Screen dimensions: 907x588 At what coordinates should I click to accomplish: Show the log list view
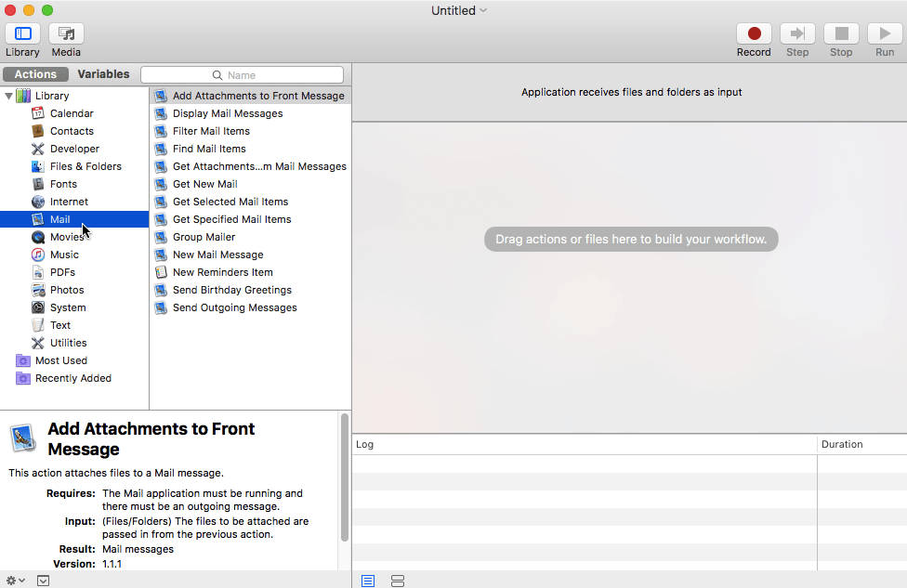point(368,581)
